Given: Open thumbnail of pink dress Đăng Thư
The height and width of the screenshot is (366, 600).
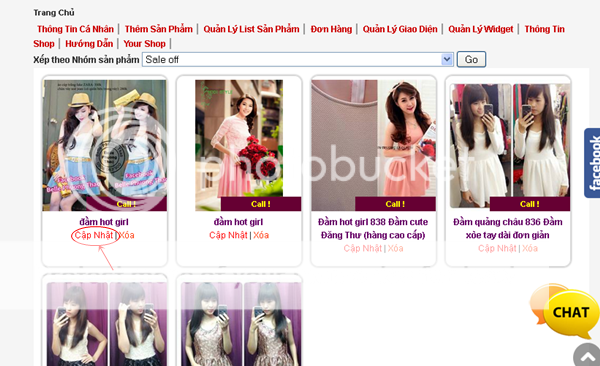Looking at the screenshot, I should pos(373,145).
